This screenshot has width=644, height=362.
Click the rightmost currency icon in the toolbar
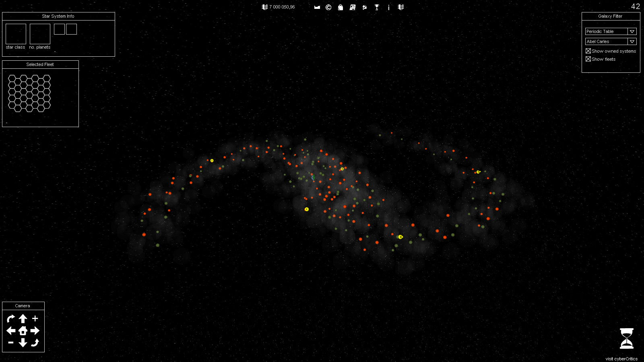(401, 7)
